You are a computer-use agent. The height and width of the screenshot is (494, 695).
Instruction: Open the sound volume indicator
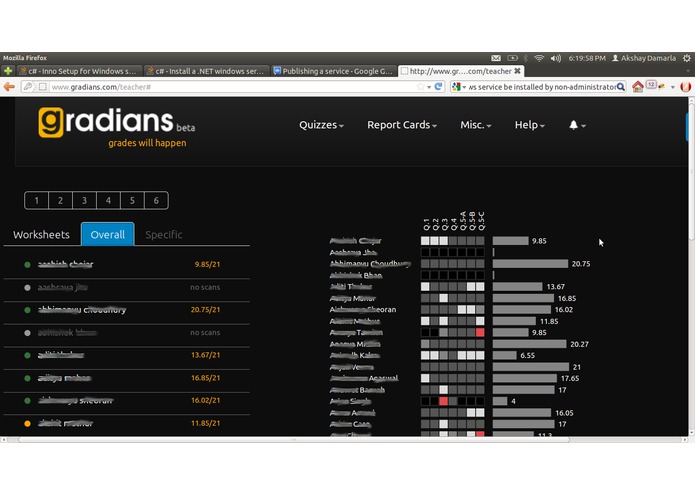[555, 58]
